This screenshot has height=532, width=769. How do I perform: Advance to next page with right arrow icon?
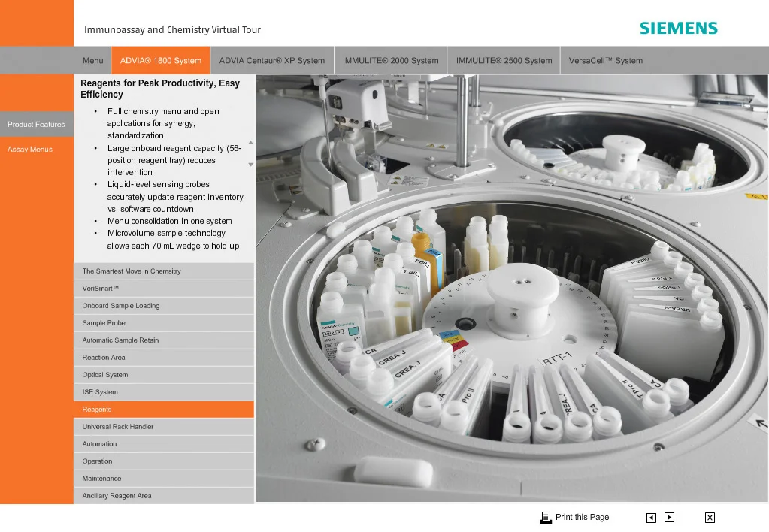pos(670,517)
